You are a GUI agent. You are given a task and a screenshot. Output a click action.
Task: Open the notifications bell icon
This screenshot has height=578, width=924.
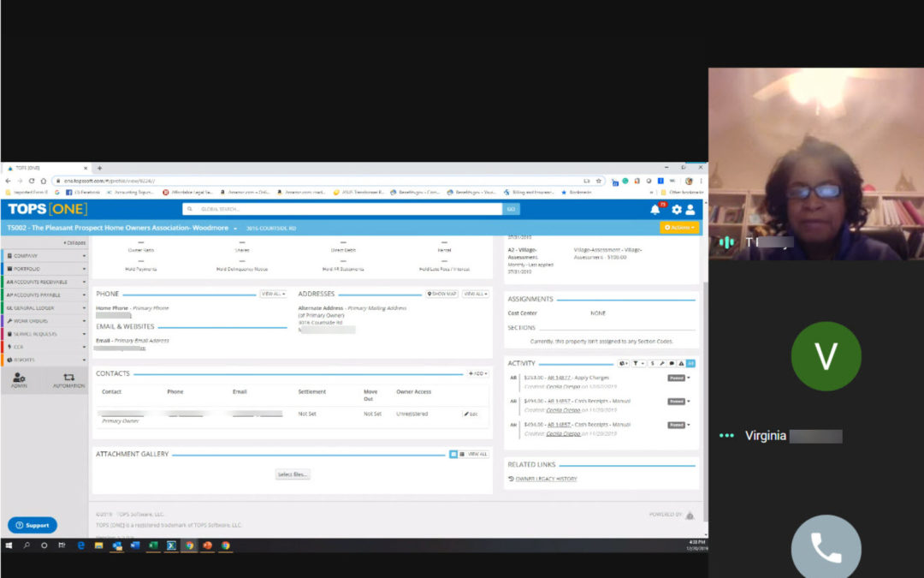point(655,209)
